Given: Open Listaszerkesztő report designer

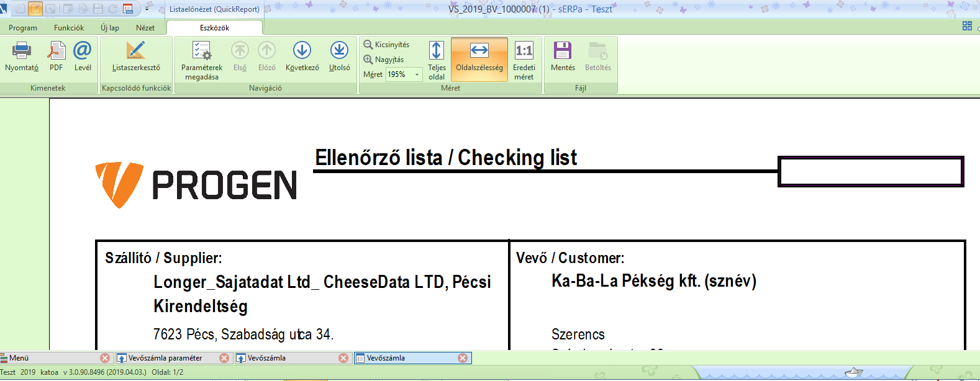Looking at the screenshot, I should pos(136,57).
